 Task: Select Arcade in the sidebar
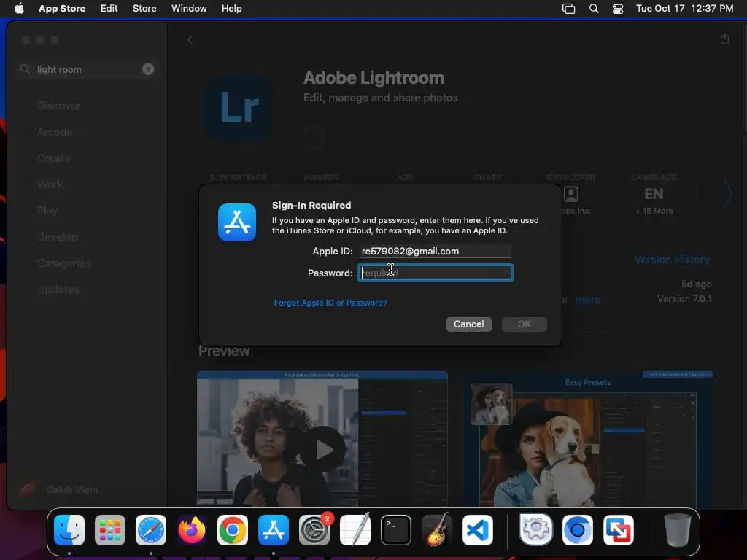pyautogui.click(x=55, y=132)
